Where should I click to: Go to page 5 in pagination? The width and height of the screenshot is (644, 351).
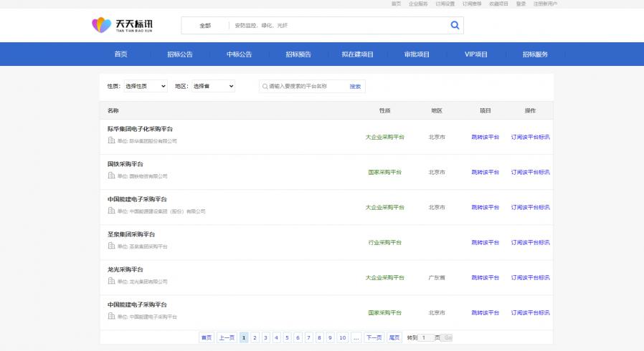(x=287, y=337)
